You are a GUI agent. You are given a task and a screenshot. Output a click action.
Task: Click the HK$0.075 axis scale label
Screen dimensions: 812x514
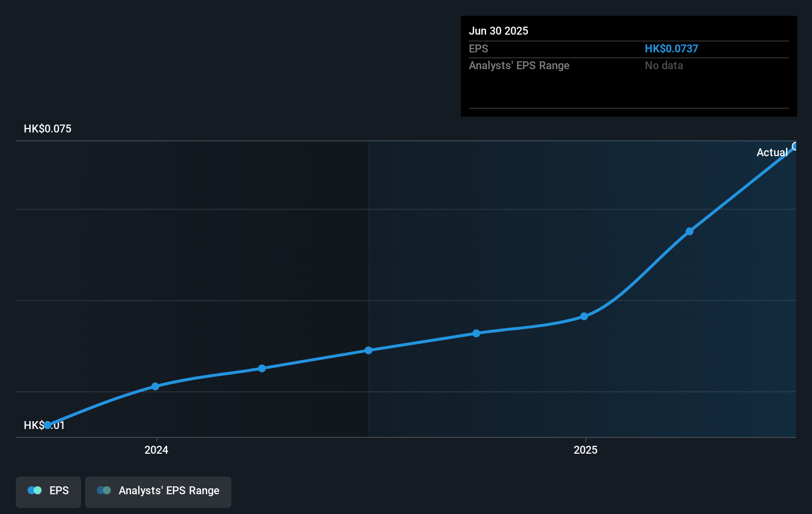pos(46,128)
